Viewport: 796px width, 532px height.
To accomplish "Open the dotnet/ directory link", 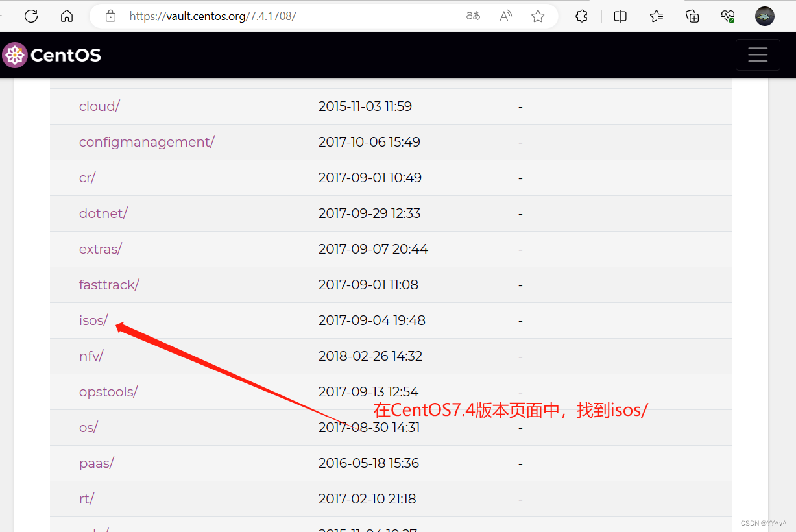I will [103, 213].
